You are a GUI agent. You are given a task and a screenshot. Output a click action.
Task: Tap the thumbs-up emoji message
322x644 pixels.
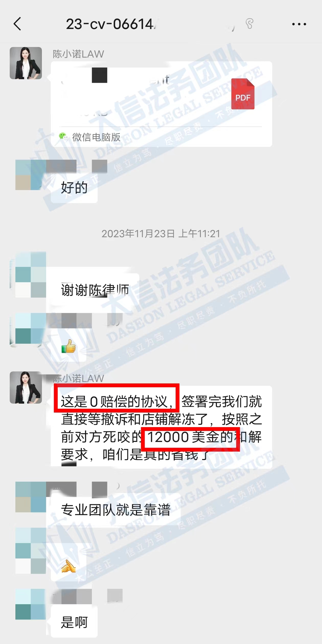pyautogui.click(x=68, y=347)
